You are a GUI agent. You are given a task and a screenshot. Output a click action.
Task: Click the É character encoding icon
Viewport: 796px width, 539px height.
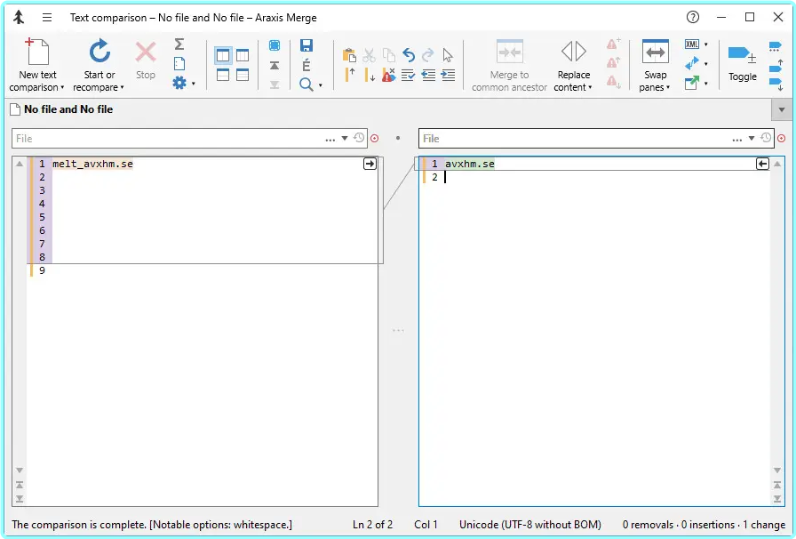click(x=306, y=65)
